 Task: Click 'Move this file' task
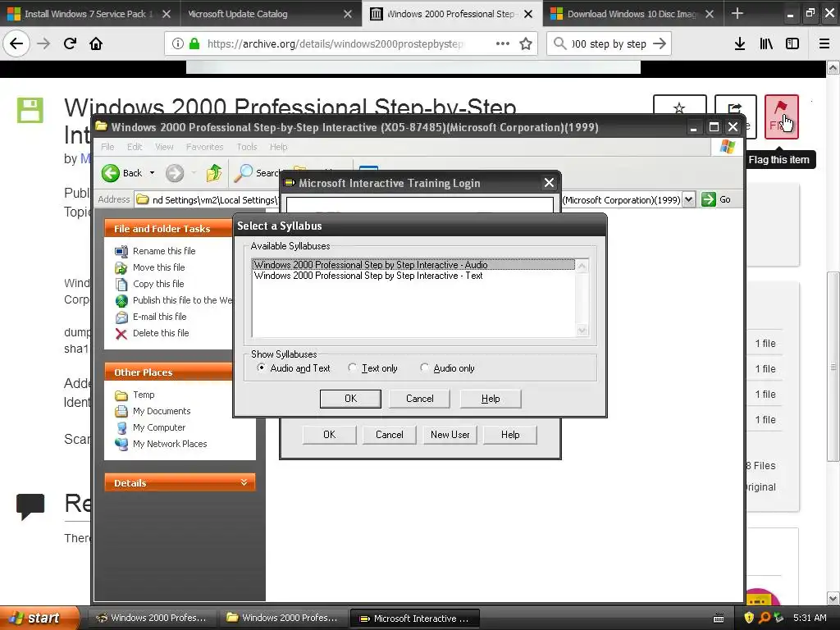click(158, 267)
